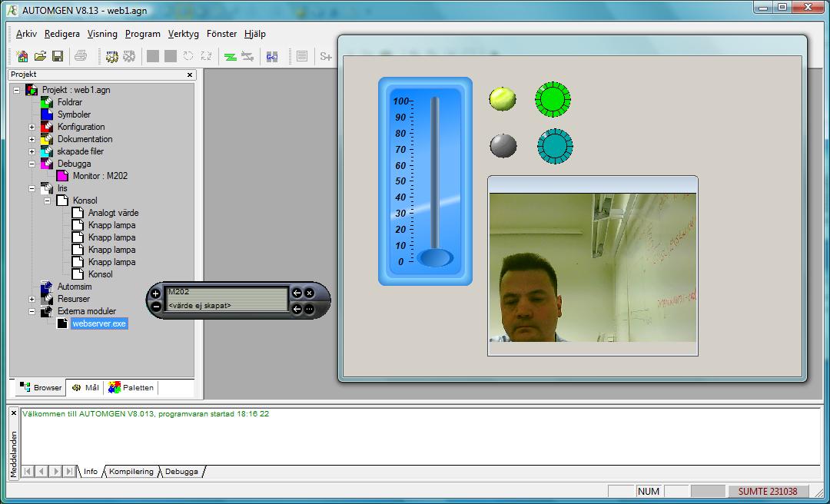Viewport: 830px width, 504px height.
Task: Switch to the Kompilering message tab
Action: (x=131, y=471)
